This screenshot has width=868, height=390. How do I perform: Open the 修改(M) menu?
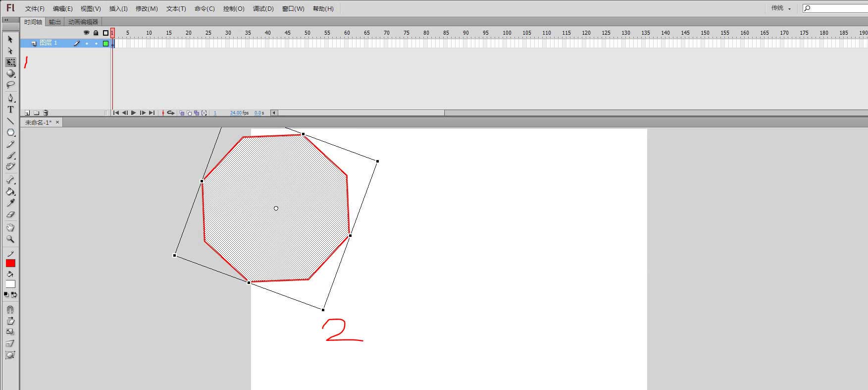[147, 9]
